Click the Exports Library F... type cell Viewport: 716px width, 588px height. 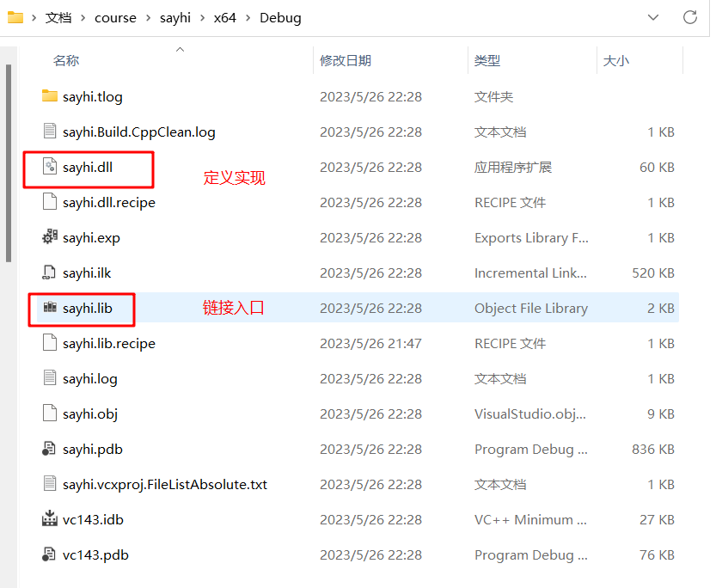[x=531, y=237]
